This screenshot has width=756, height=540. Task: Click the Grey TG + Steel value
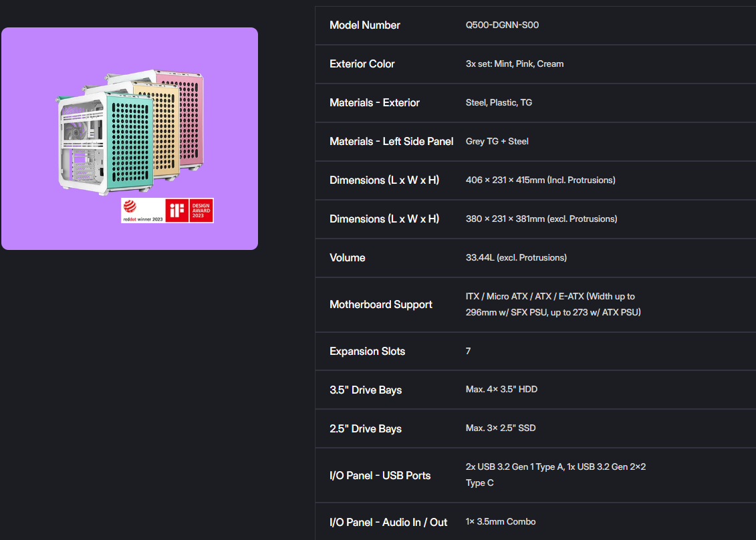[497, 142]
